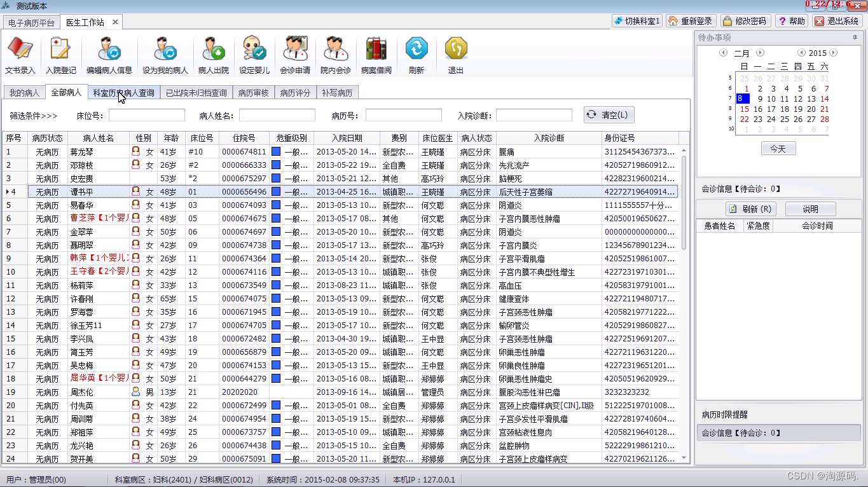Select 设为我的病人 toolbar icon
868x487 pixels.
tap(165, 56)
